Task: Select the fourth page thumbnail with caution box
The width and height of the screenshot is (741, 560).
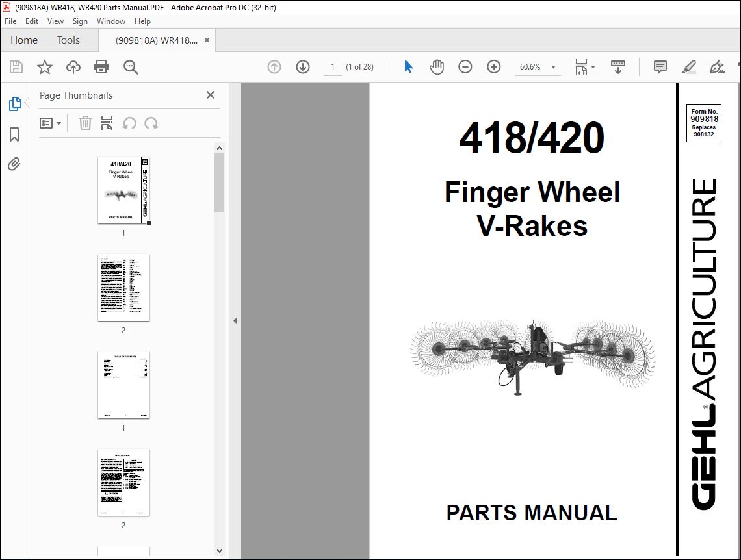Action: [123, 482]
